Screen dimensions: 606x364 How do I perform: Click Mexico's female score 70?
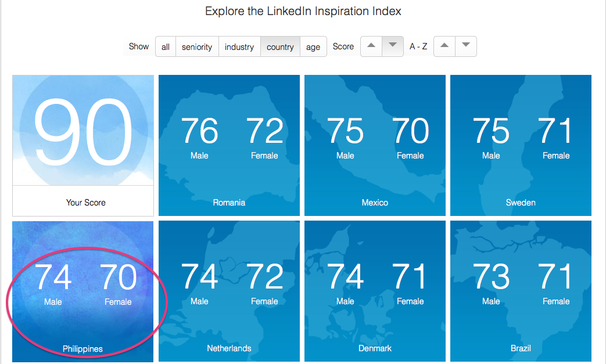(x=410, y=131)
